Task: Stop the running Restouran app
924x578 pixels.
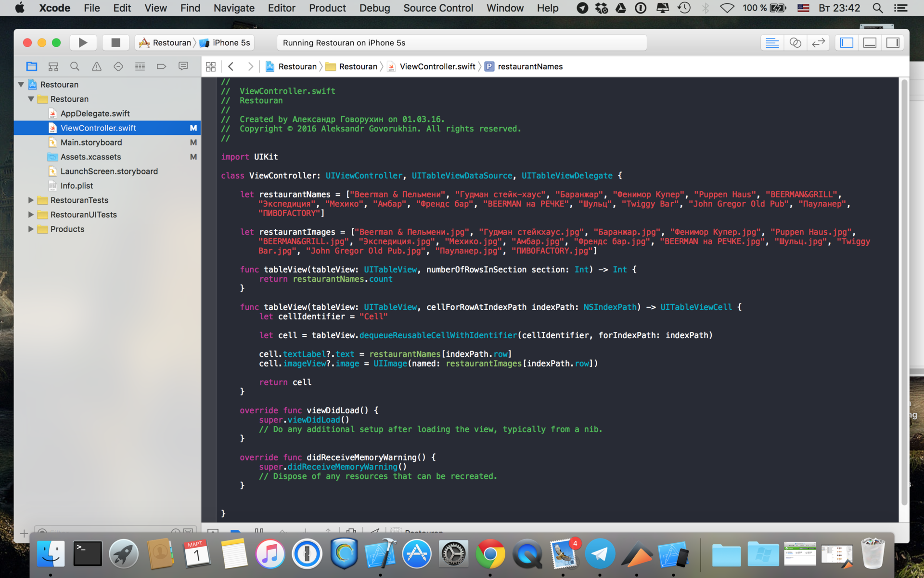Action: [115, 43]
